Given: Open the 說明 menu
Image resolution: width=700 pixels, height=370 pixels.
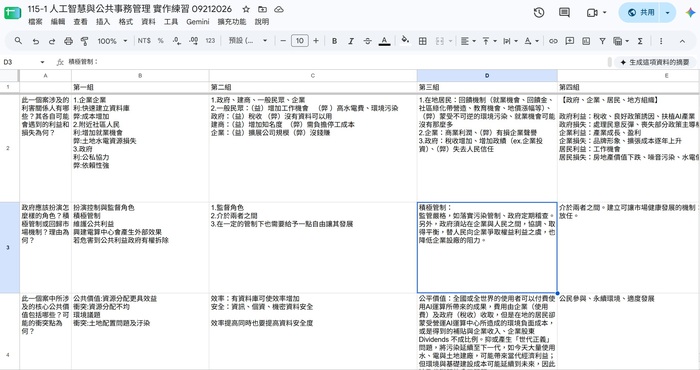Looking at the screenshot, I should tap(262, 21).
